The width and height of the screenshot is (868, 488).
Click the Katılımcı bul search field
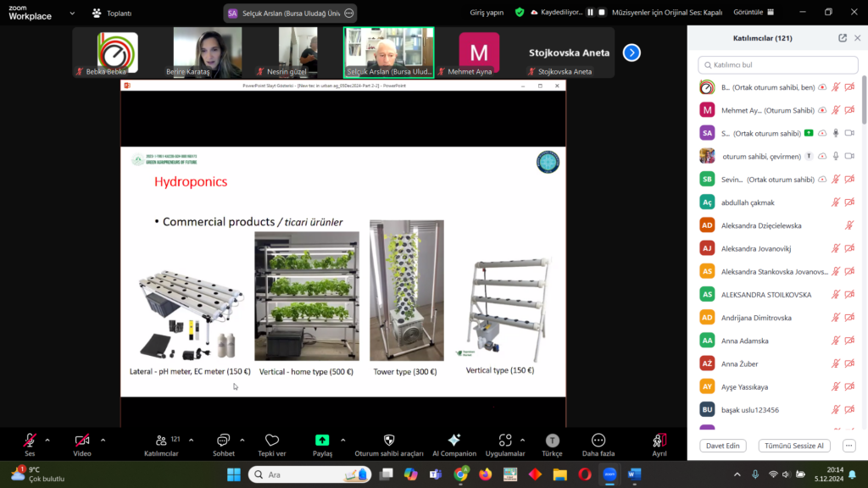[x=777, y=64]
